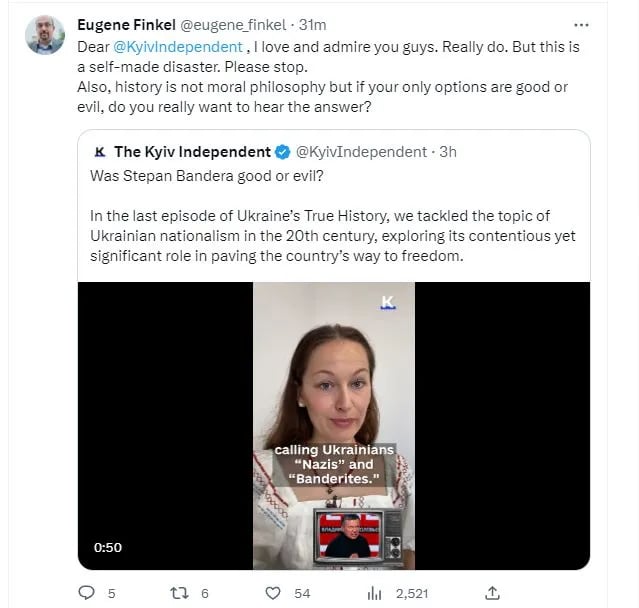This screenshot has width=639, height=608.
Task: Click Eugene Finkel's profile avatar
Action: click(x=45, y=35)
